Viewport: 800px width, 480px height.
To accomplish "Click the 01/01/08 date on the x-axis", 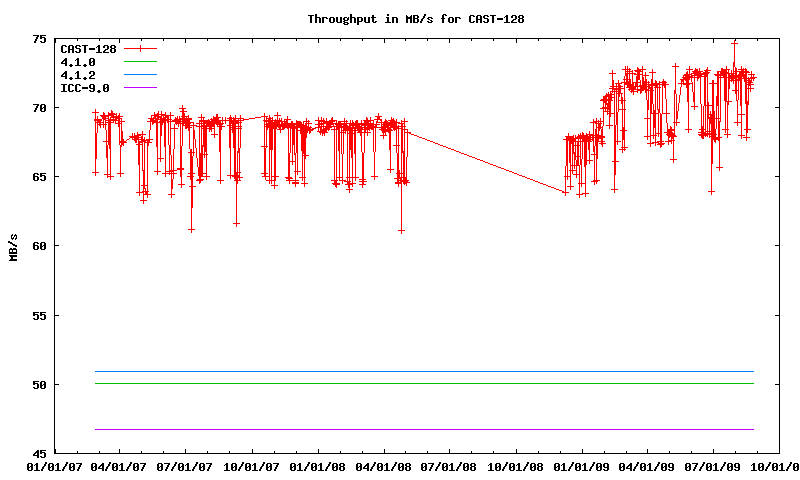I will point(318,467).
